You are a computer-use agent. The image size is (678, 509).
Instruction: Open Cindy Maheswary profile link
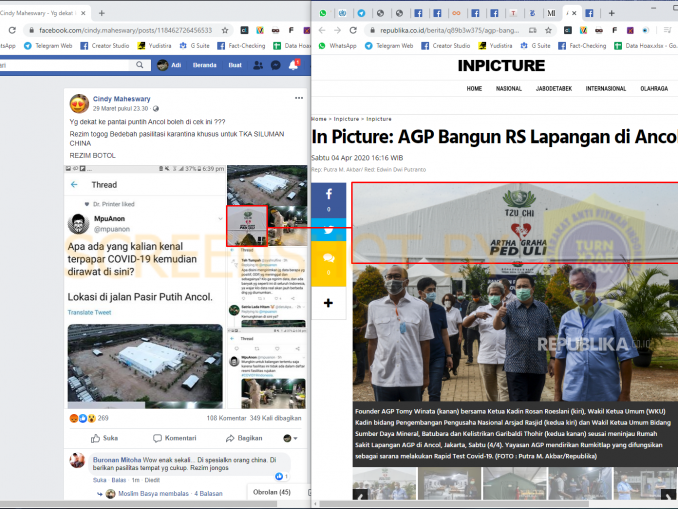pos(122,99)
